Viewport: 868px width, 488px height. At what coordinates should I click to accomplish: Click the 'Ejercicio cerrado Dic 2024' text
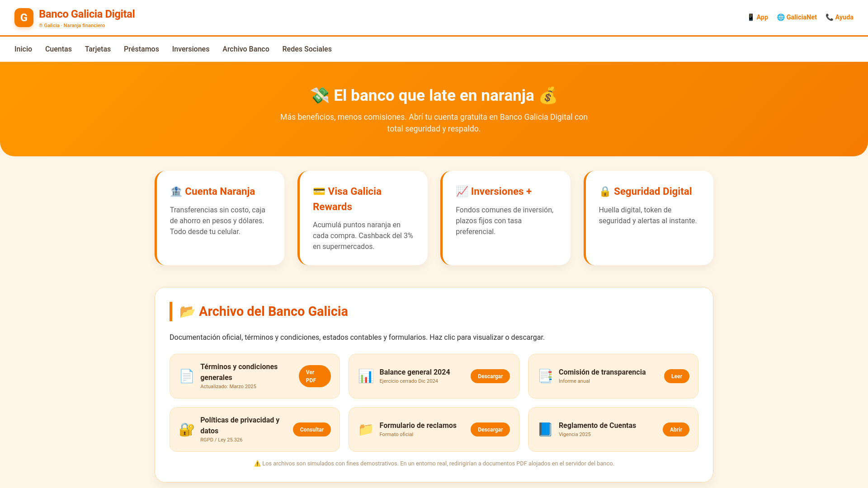[409, 381]
